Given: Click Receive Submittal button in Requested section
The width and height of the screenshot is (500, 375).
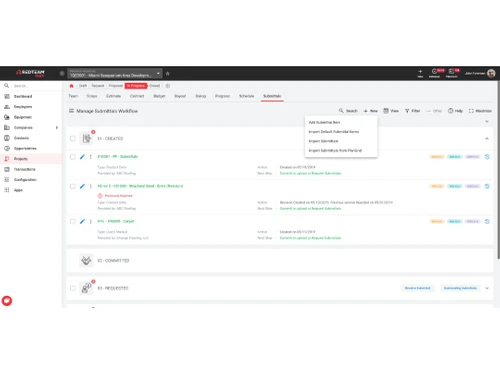Looking at the screenshot, I should coord(417,288).
